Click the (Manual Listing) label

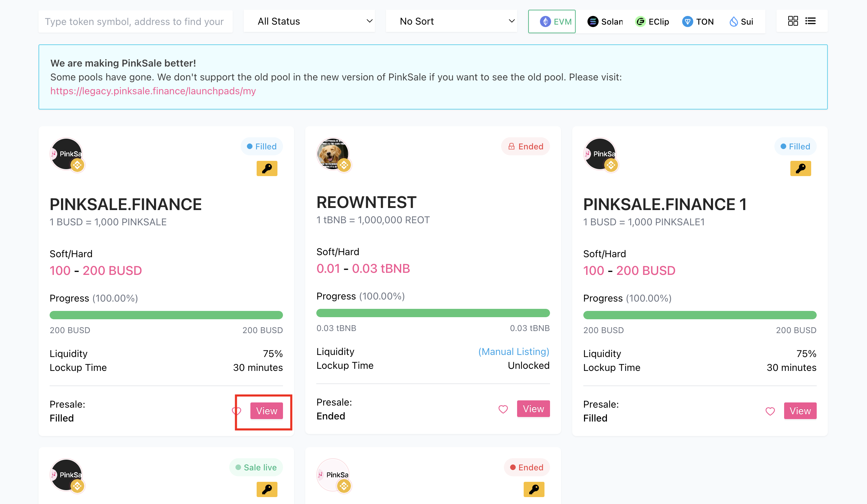tap(514, 351)
